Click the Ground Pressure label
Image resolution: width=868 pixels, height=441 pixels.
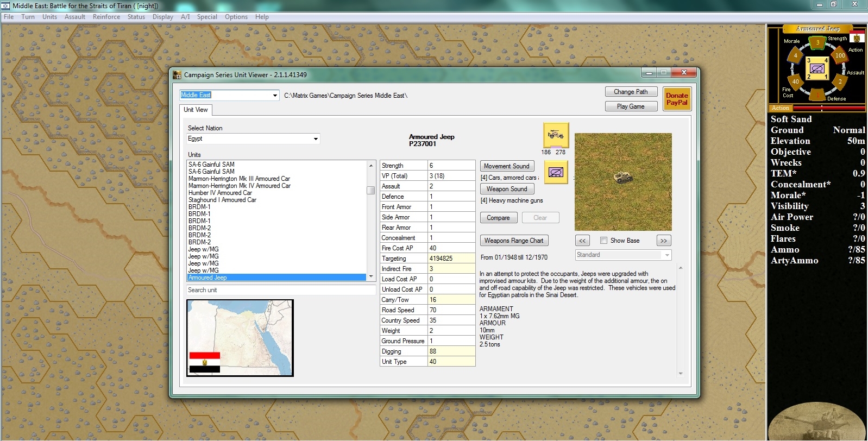click(403, 341)
